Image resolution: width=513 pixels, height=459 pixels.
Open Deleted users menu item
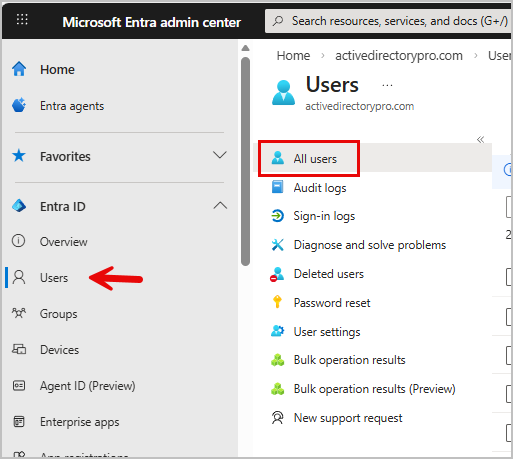pos(328,274)
